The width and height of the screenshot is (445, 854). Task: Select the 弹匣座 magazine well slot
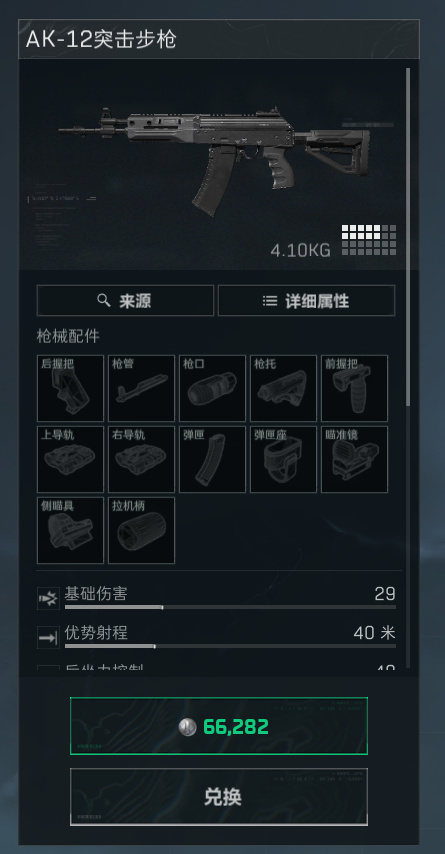[x=283, y=459]
